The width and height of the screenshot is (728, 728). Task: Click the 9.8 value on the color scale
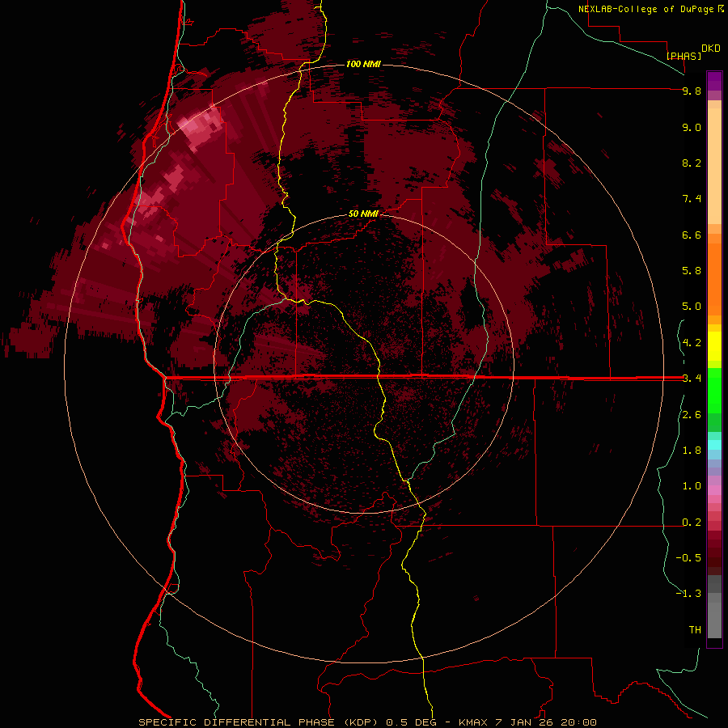click(x=692, y=91)
